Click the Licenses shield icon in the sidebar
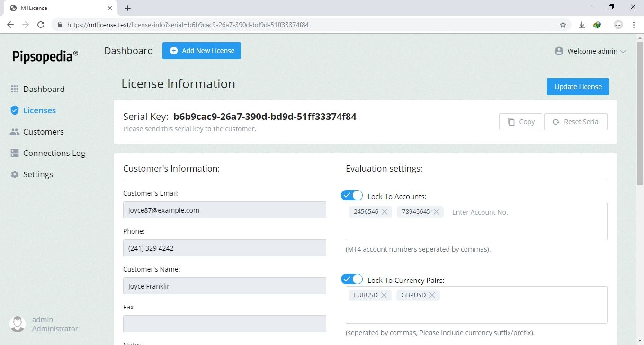644x345 pixels. 14,110
